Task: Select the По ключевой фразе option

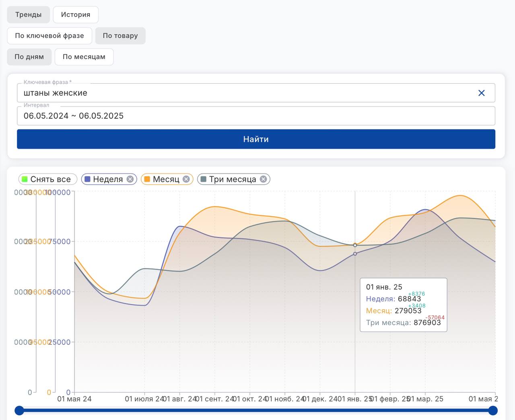Action: tap(49, 36)
